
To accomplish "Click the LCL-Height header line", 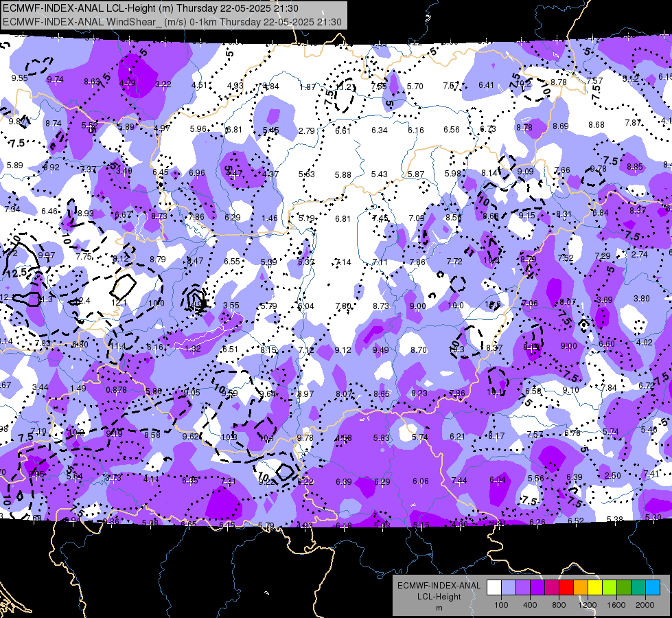I will pyautogui.click(x=150, y=8).
